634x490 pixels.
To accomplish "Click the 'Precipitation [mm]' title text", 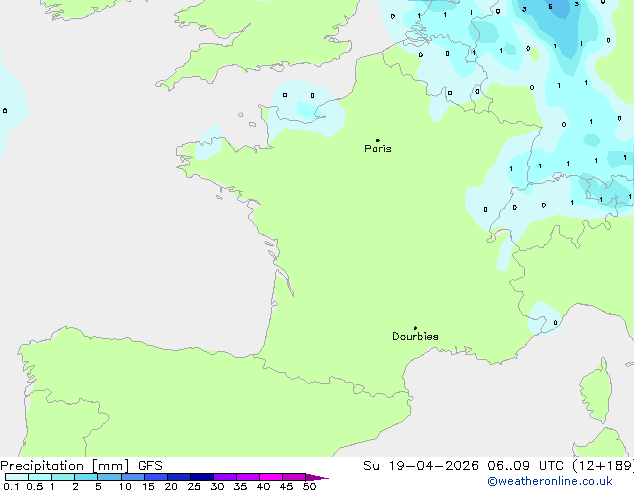I will pyautogui.click(x=65, y=466).
